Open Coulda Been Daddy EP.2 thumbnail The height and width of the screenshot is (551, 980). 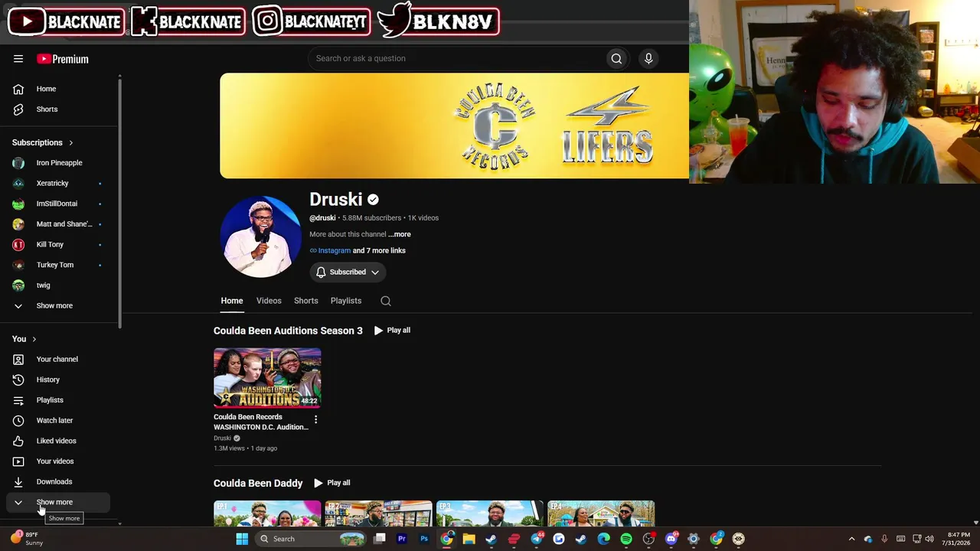[378, 514]
